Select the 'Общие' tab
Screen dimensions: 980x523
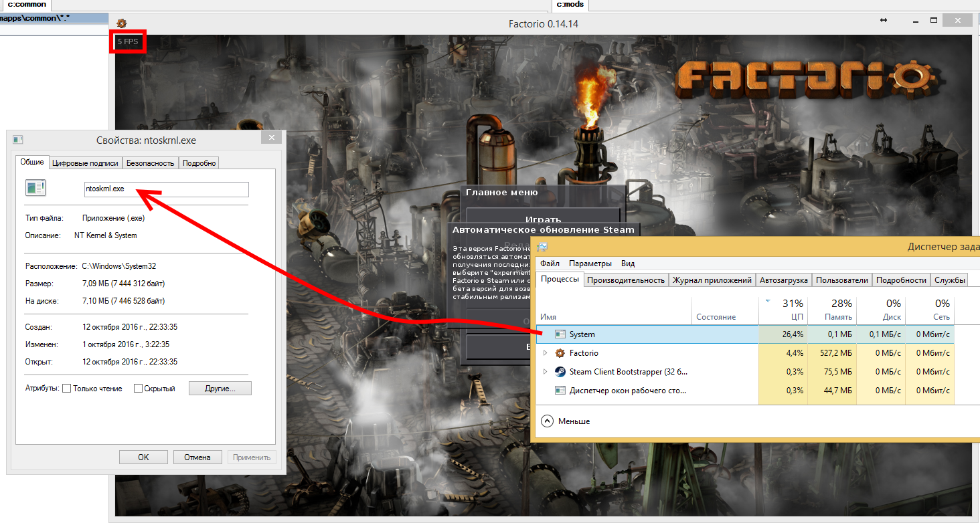coord(32,162)
